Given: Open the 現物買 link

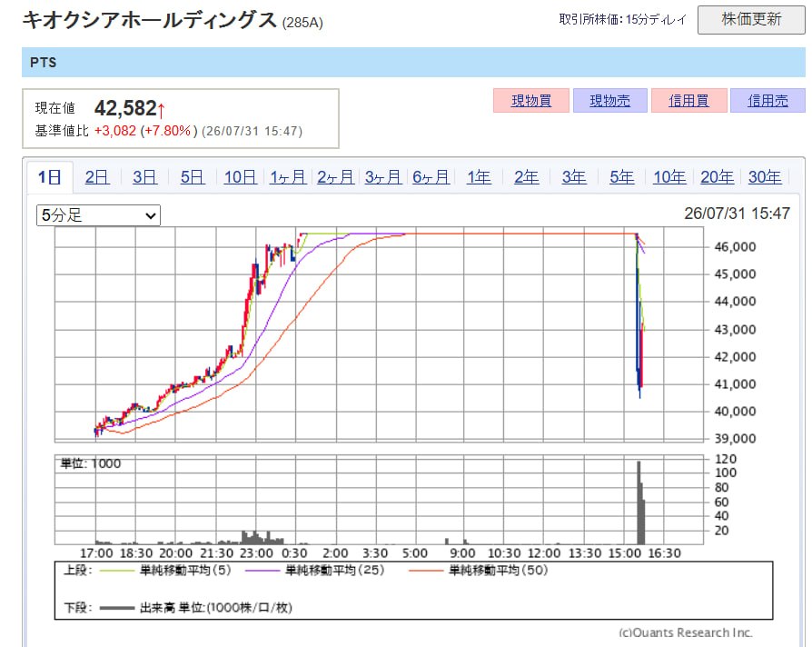Looking at the screenshot, I should [x=531, y=101].
